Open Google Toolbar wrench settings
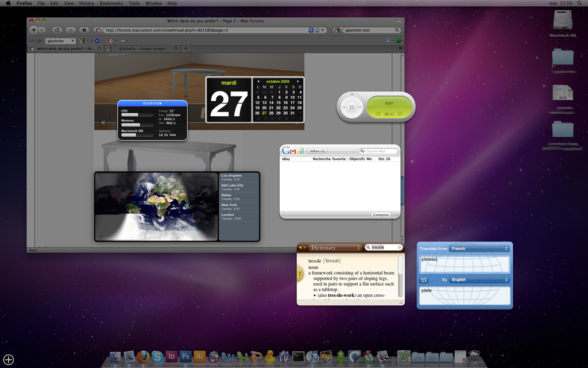The height and width of the screenshot is (368, 588). point(388,41)
